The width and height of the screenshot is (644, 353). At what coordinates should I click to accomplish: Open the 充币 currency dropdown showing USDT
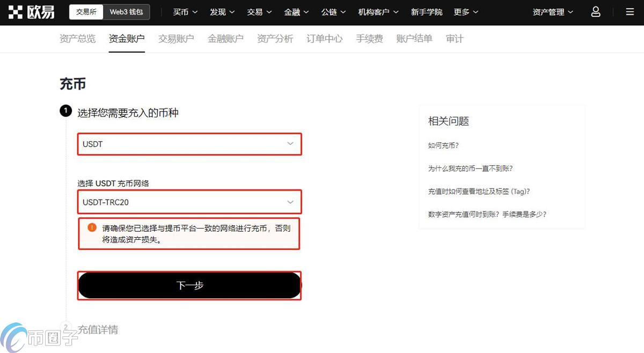(x=189, y=144)
